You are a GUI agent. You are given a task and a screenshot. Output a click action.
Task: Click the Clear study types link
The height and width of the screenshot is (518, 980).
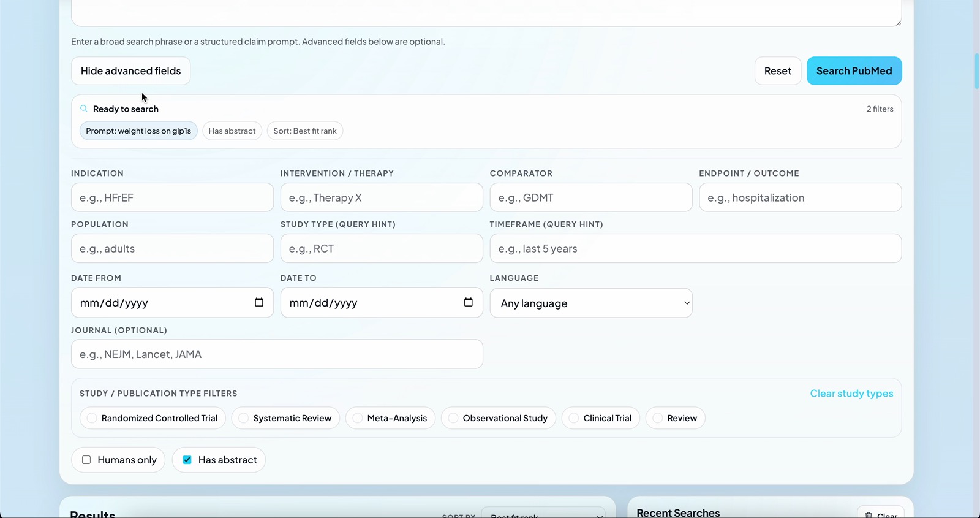click(x=851, y=394)
